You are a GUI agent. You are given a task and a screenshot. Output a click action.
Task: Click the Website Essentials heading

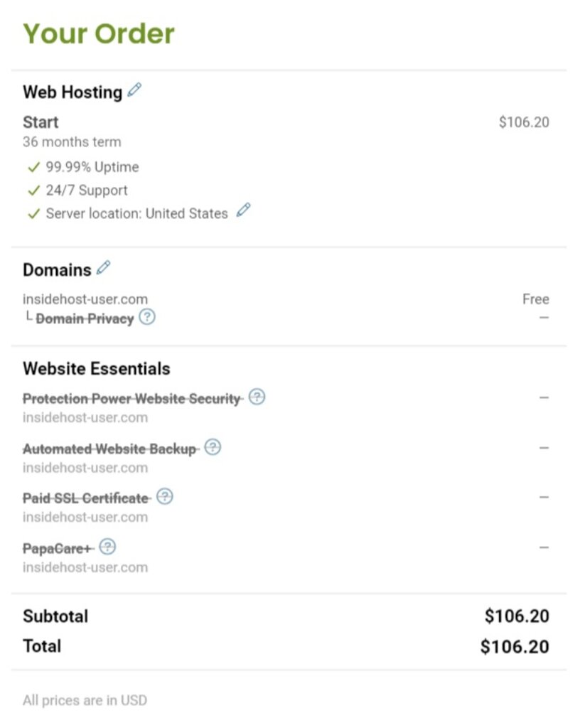pyautogui.click(x=97, y=369)
